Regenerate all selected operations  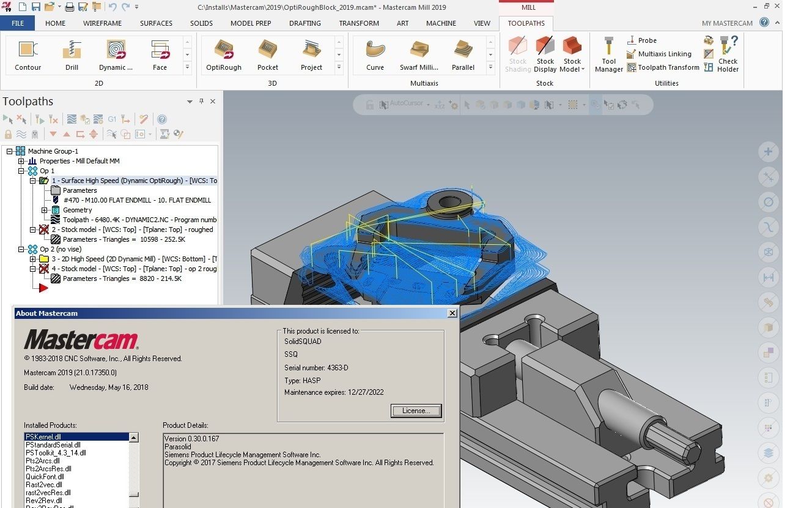click(39, 119)
